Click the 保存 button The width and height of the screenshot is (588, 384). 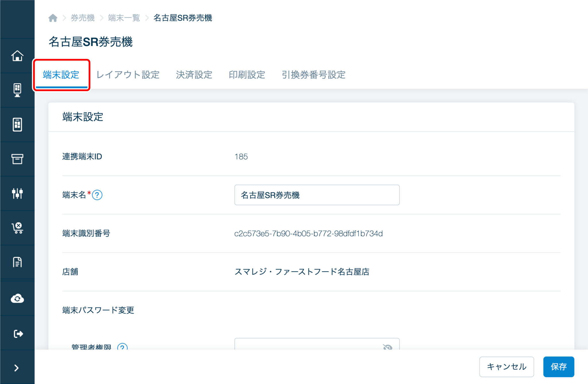[558, 366]
